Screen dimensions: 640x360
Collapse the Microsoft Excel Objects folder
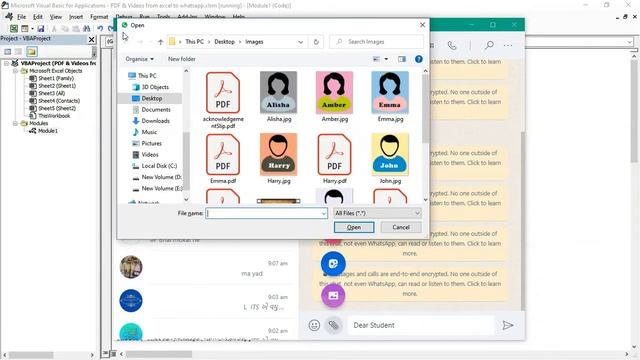click(15, 71)
